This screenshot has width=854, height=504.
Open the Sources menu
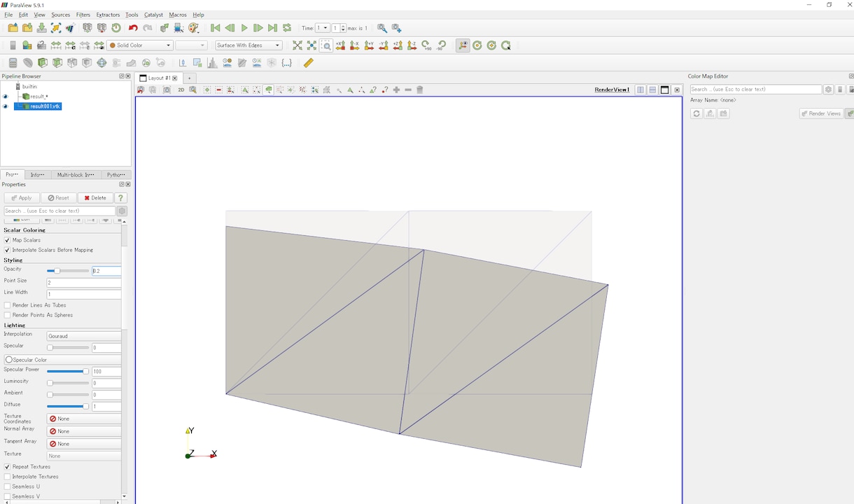[61, 15]
